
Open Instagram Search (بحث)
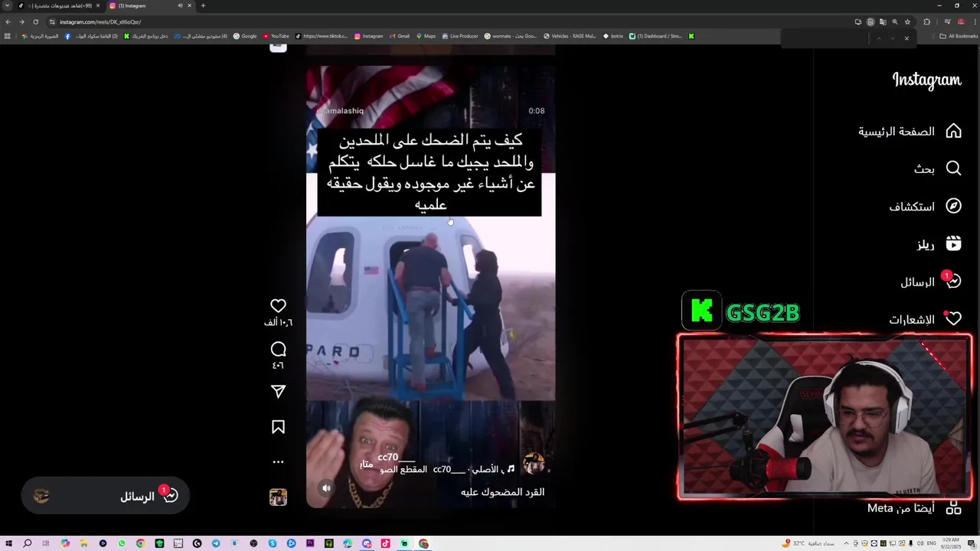click(937, 168)
